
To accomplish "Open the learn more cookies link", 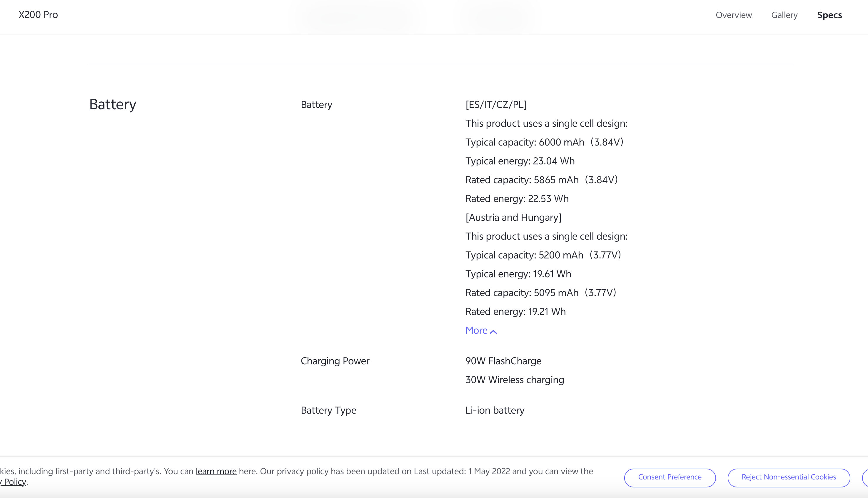I will (x=216, y=471).
